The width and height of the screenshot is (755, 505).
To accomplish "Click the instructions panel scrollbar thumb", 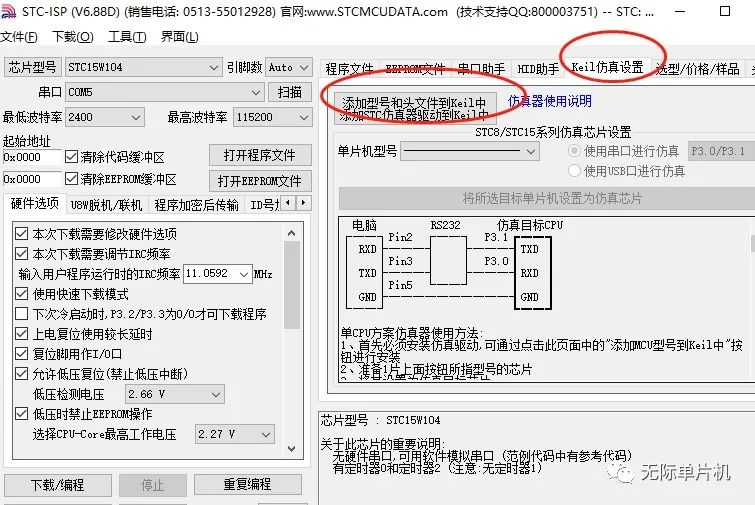I will (752, 243).
